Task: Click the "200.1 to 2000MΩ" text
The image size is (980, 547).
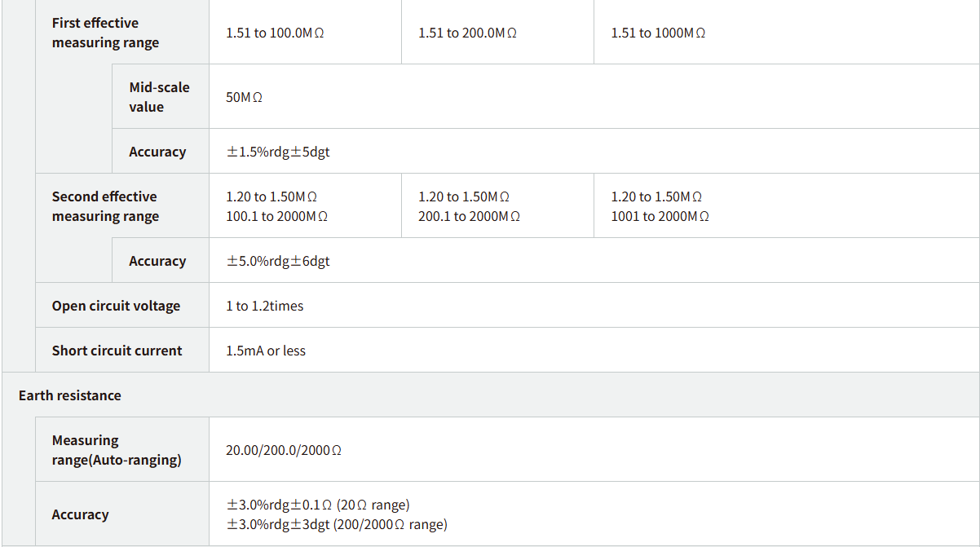Action: pos(469,216)
